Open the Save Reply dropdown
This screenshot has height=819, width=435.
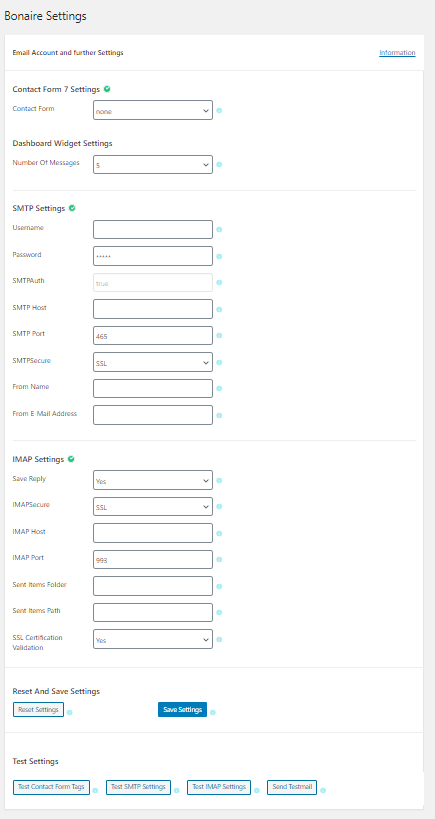(x=153, y=480)
